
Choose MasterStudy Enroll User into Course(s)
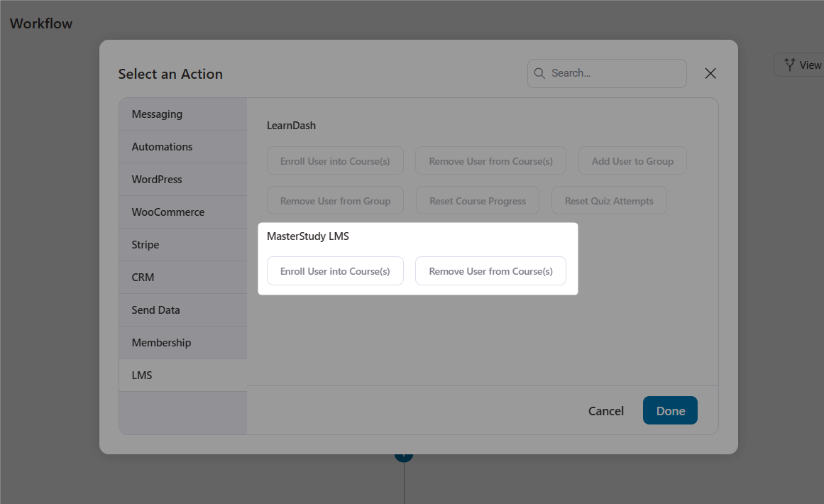click(335, 270)
